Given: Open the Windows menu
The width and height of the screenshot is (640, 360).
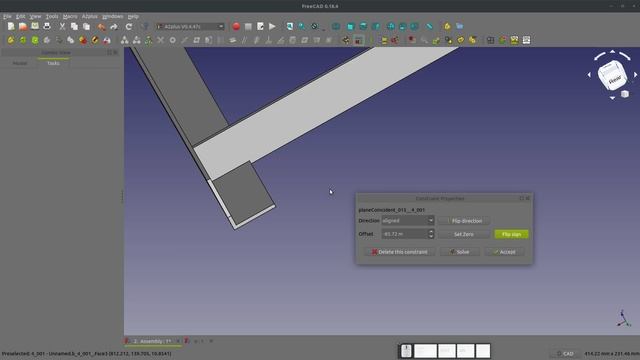Looking at the screenshot, I should pyautogui.click(x=112, y=16).
